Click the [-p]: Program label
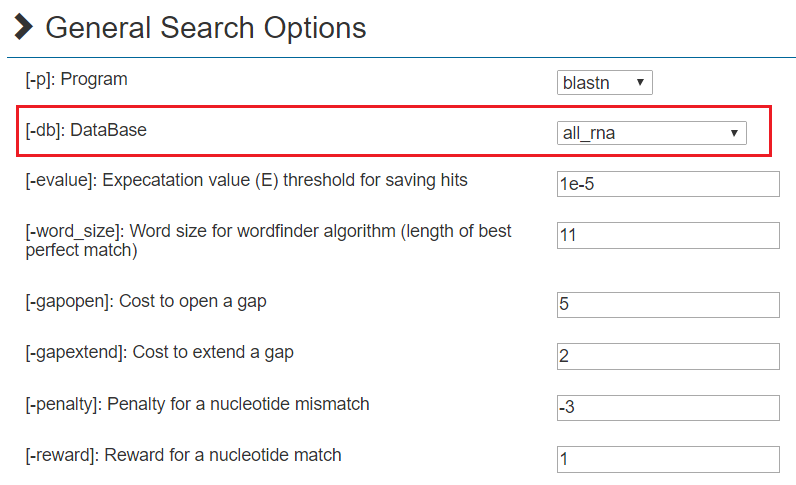The height and width of the screenshot is (485, 796). 77,78
